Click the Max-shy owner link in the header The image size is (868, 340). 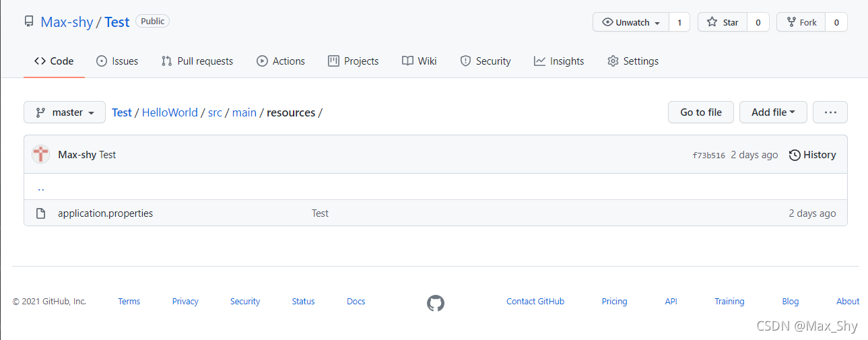click(67, 22)
